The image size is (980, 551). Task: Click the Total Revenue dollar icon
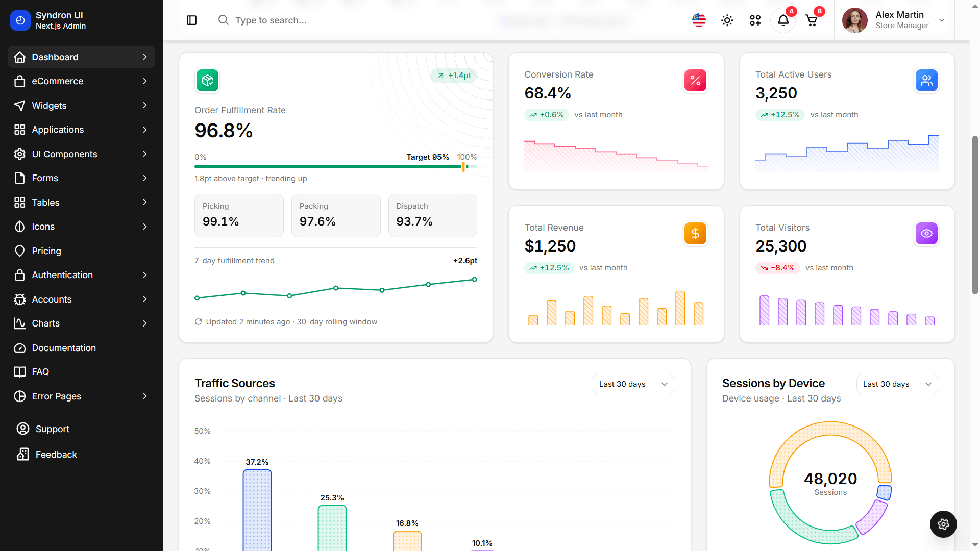(695, 234)
